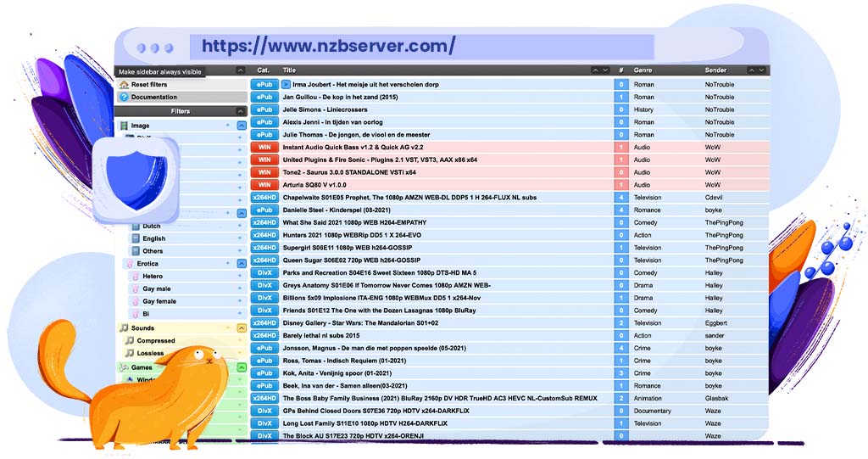Viewport: 868px width, 459px height.
Task: Toggle the plus marker on Others row
Action: click(x=240, y=251)
